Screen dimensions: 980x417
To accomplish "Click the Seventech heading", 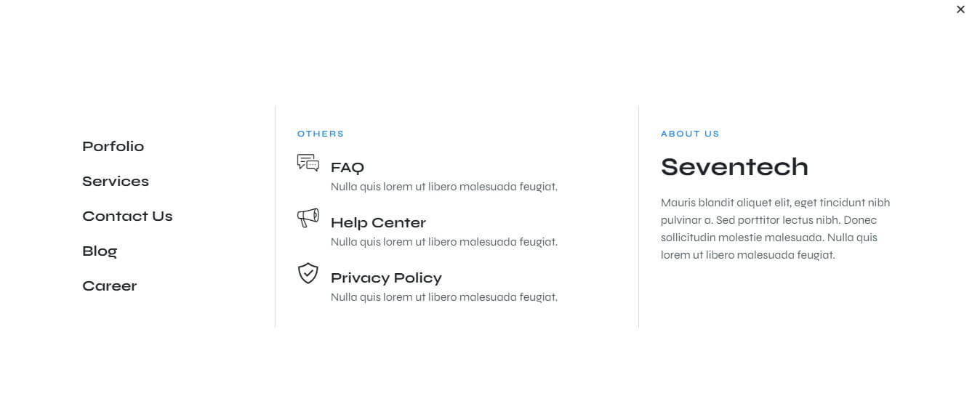I will tap(734, 167).
